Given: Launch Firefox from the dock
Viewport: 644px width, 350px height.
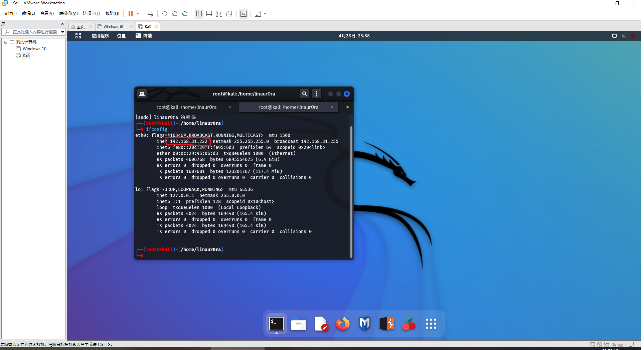Looking at the screenshot, I should click(343, 324).
